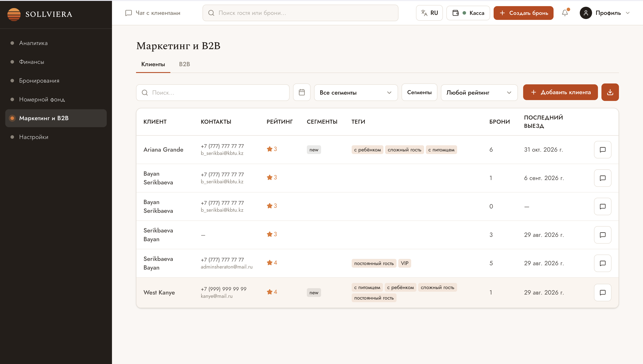This screenshot has height=364, width=643.
Task: Focus the clients Поиск... field
Action: [213, 92]
